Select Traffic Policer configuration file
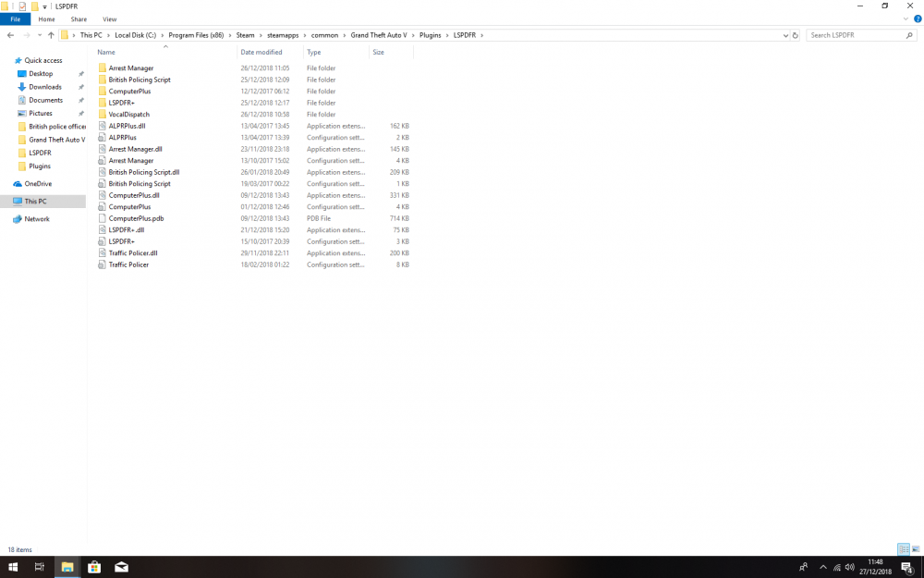The height and width of the screenshot is (578, 924). tap(128, 264)
